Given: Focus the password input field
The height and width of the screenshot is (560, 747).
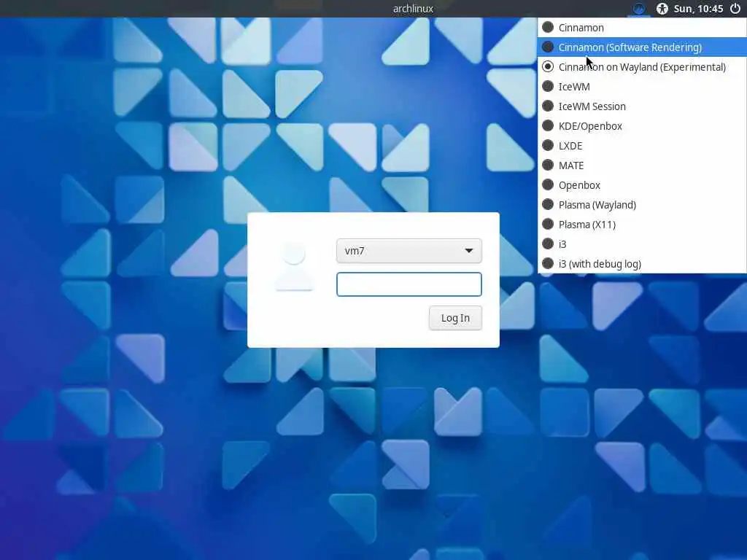Looking at the screenshot, I should pyautogui.click(x=409, y=284).
